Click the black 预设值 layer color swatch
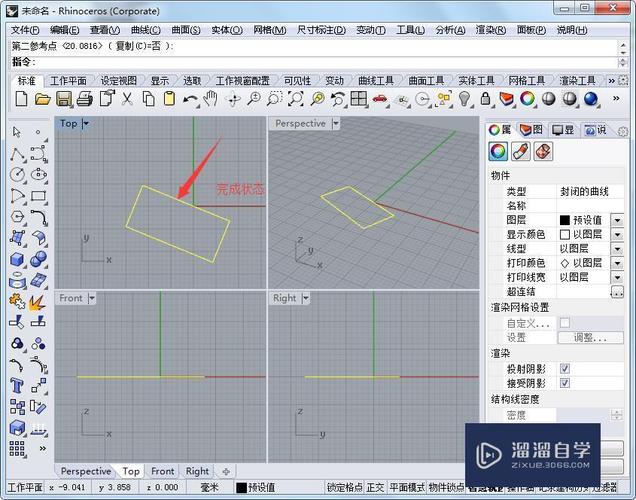Viewport: 636px width, 500px height. pos(565,220)
